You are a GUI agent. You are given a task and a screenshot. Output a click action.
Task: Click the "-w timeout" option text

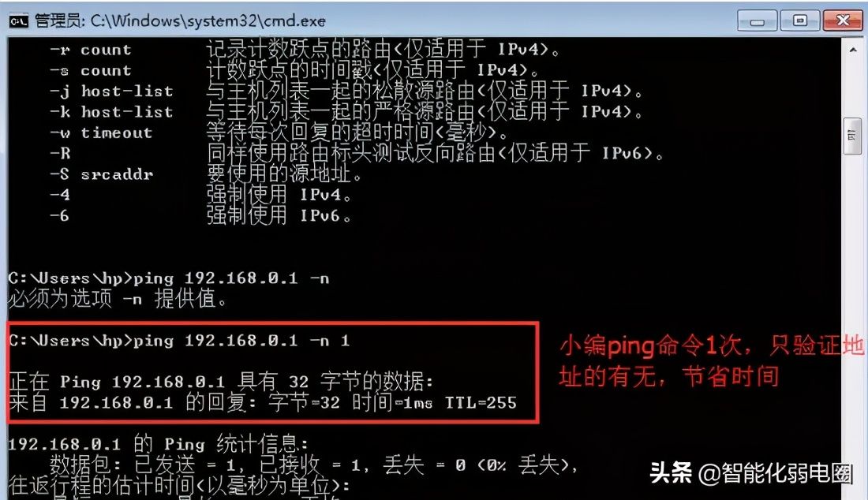click(x=101, y=133)
